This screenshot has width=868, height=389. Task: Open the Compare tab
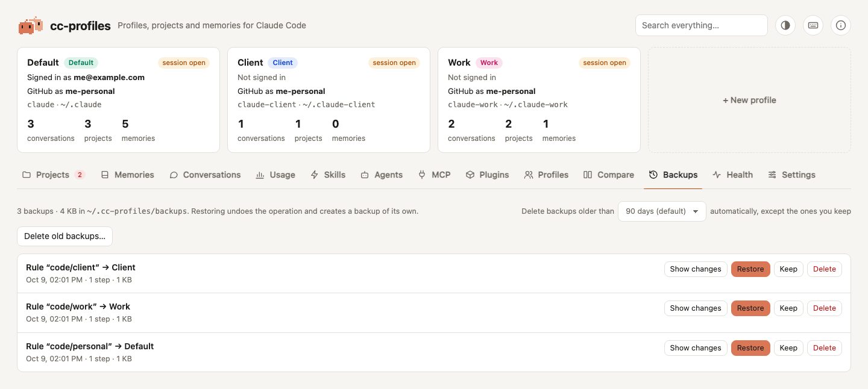coord(609,175)
